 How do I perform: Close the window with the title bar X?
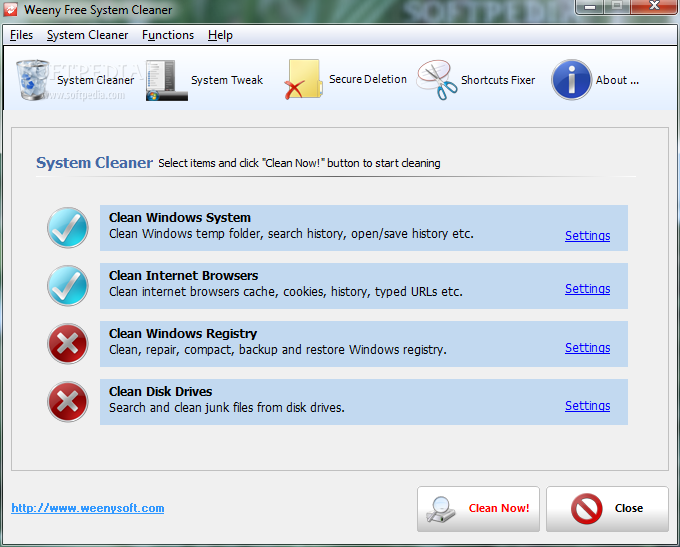point(654,7)
